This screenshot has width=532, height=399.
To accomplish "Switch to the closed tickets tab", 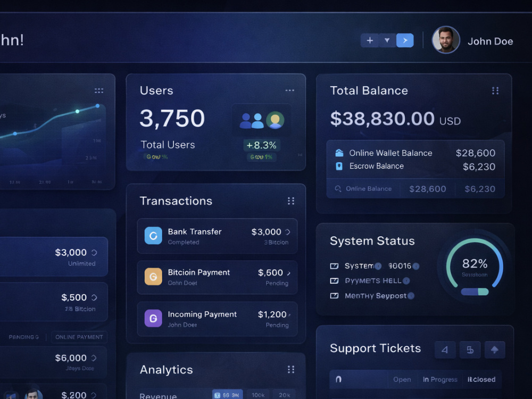I will [481, 379].
